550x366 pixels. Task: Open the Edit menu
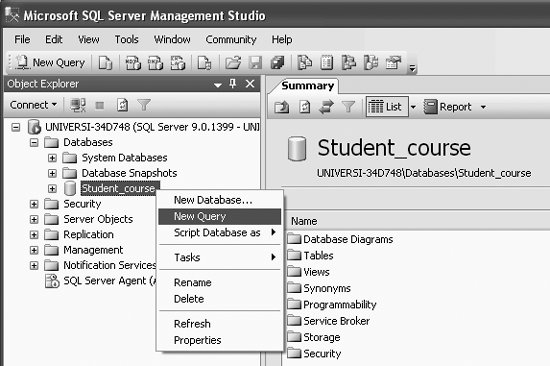(54, 39)
